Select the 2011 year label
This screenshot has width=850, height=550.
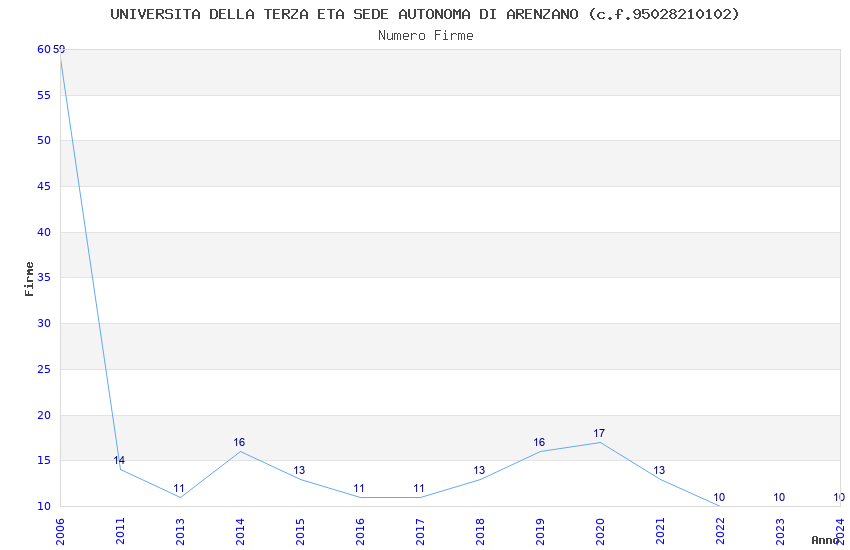point(120,532)
